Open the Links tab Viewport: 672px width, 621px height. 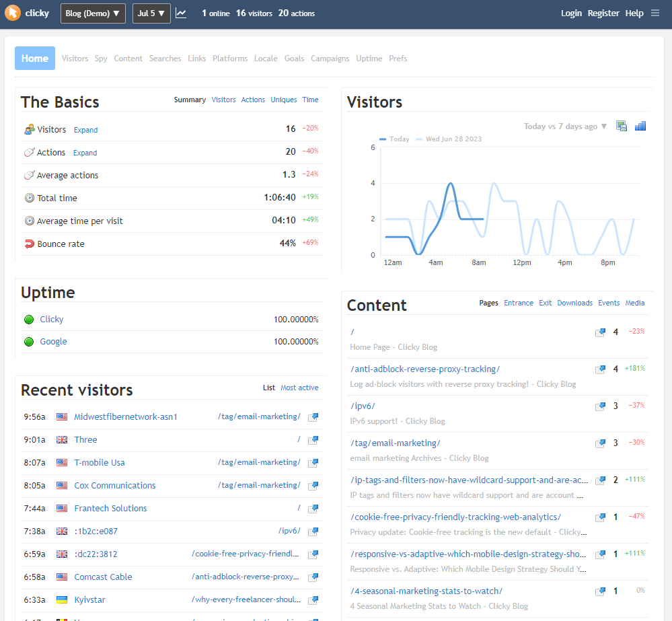point(196,59)
